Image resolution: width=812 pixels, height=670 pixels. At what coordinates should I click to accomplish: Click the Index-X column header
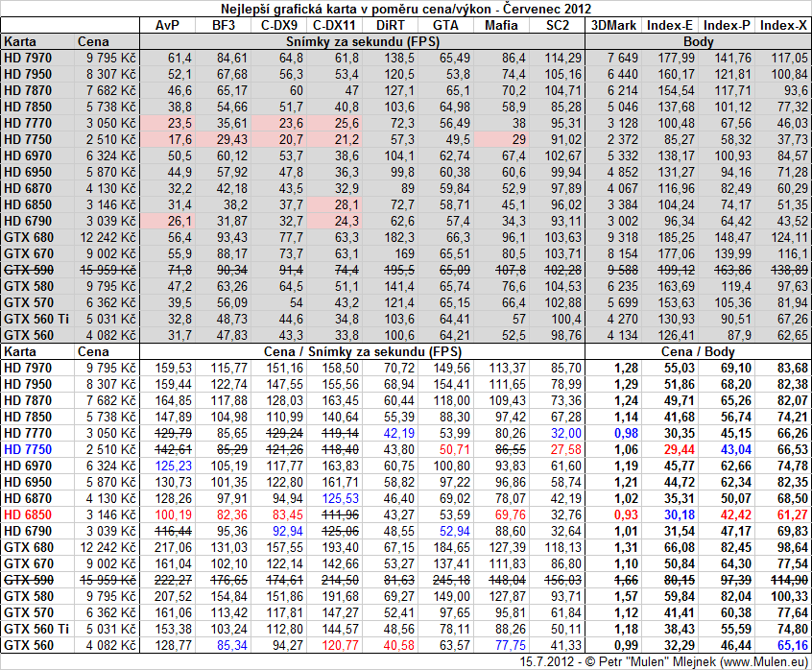[x=783, y=25]
